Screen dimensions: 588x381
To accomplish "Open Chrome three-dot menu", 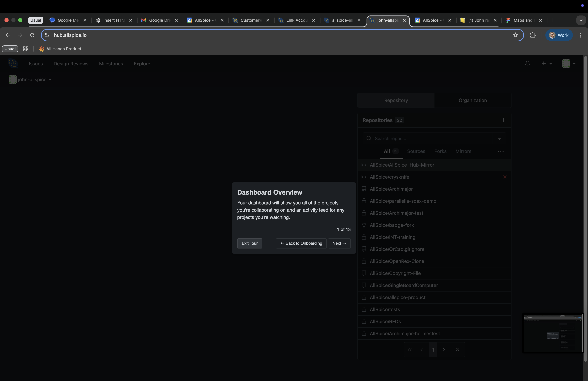I will (580, 35).
